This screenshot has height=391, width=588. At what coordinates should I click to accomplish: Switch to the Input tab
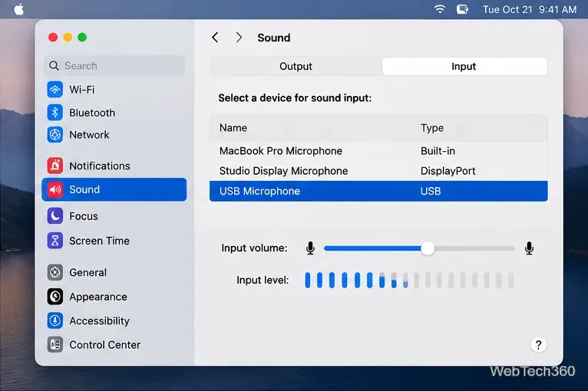tap(464, 66)
